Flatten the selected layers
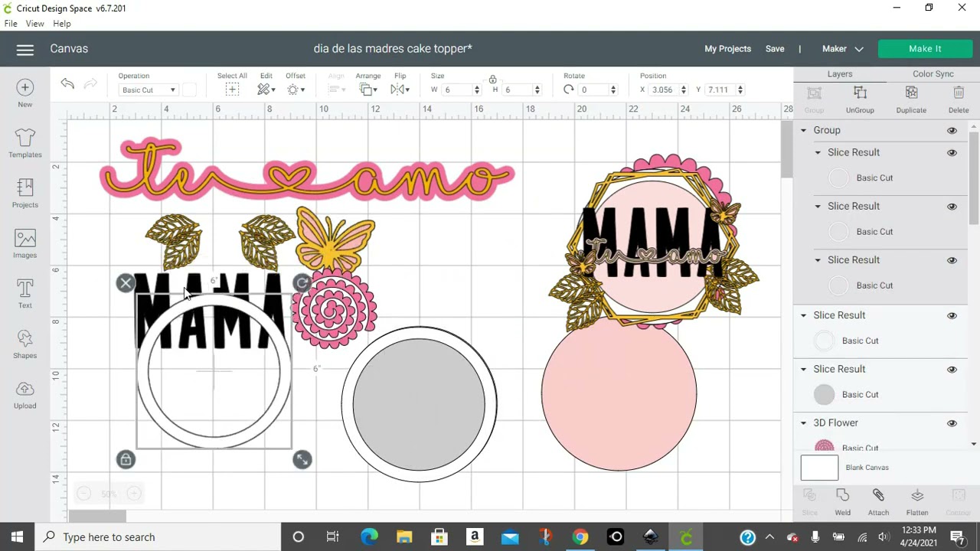This screenshot has height=551, width=980. pos(917,502)
